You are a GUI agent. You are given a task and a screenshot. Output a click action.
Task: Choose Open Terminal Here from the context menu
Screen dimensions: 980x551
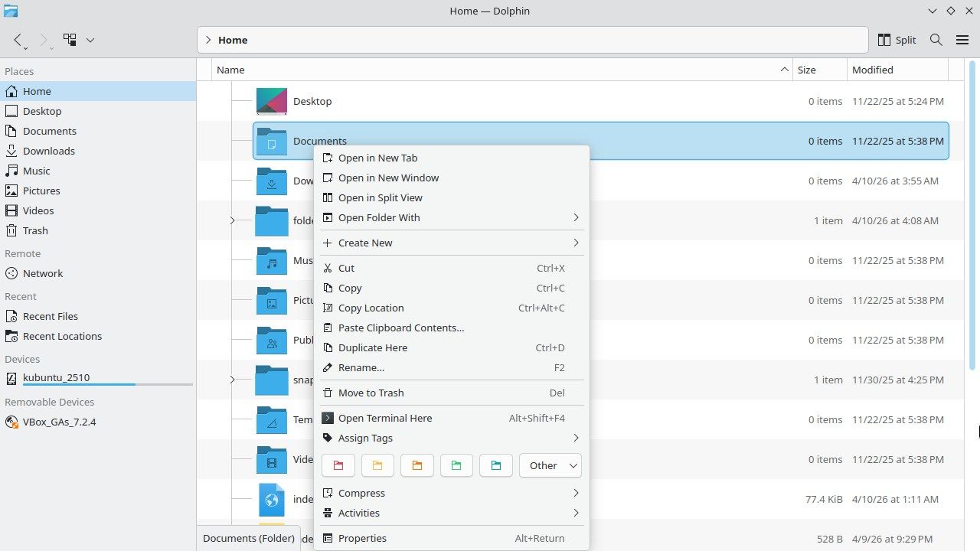click(452, 418)
